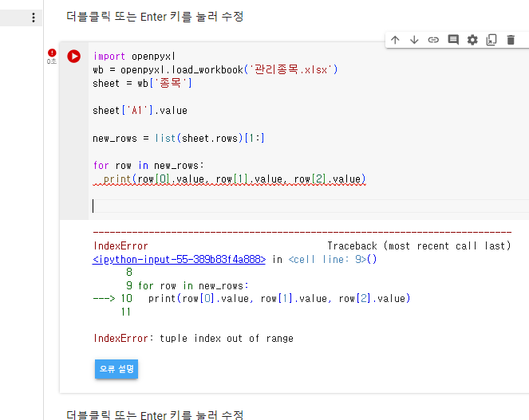
Task: Run the code cell with play button
Action: (x=73, y=56)
